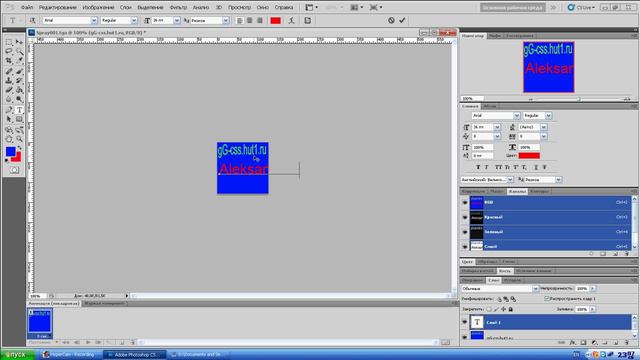The height and width of the screenshot is (360, 640).
Task: Click Character panel red color swatch
Action: pos(529,156)
